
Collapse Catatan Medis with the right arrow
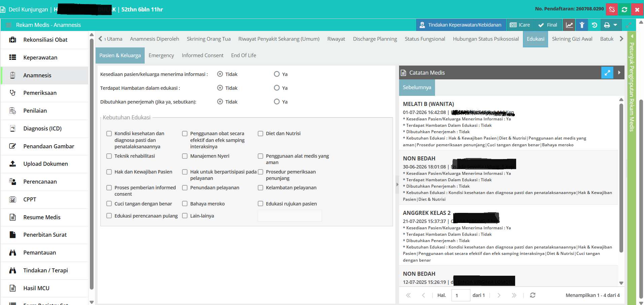pyautogui.click(x=619, y=73)
